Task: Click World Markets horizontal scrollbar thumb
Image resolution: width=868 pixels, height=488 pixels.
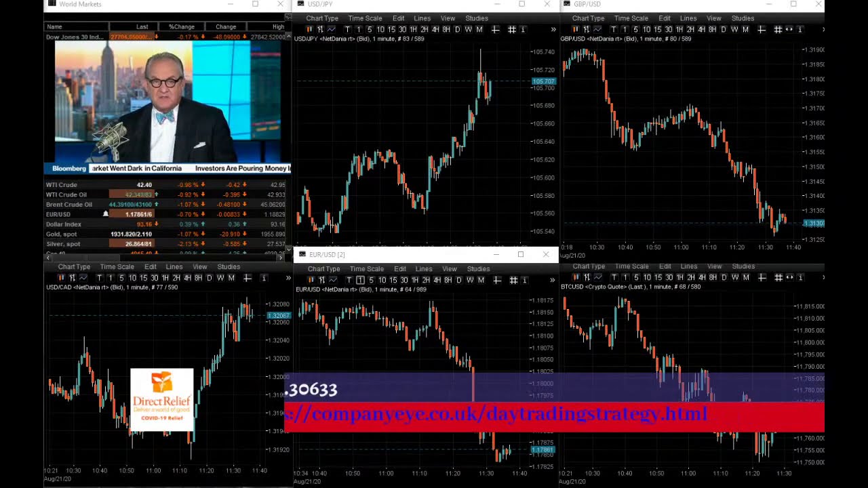Action: [85, 258]
